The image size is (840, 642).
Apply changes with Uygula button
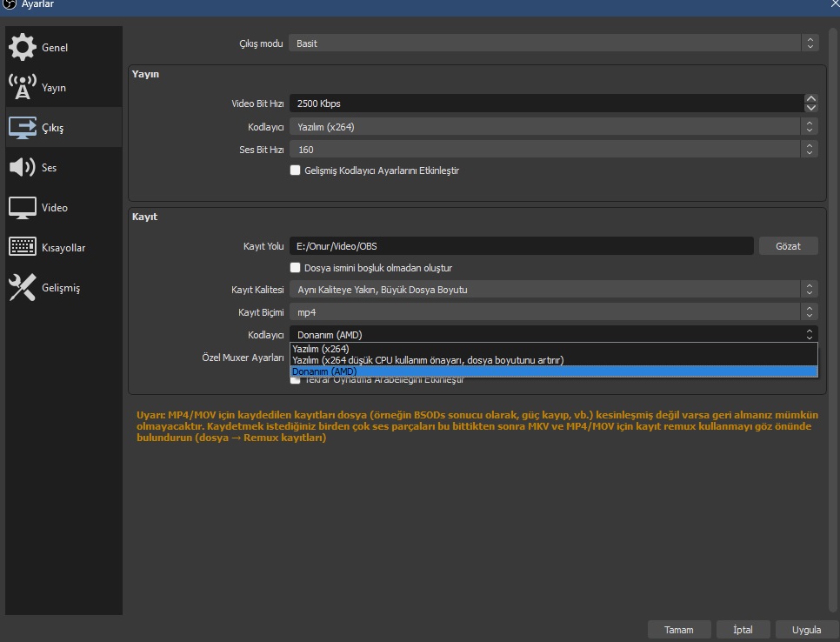pyautogui.click(x=806, y=630)
